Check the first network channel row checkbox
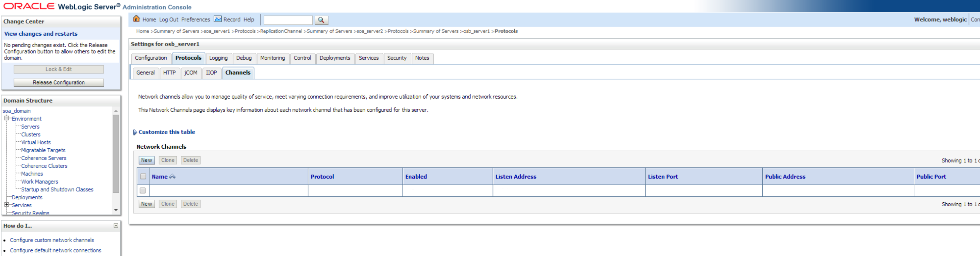980x256 pixels. pyautogui.click(x=143, y=191)
